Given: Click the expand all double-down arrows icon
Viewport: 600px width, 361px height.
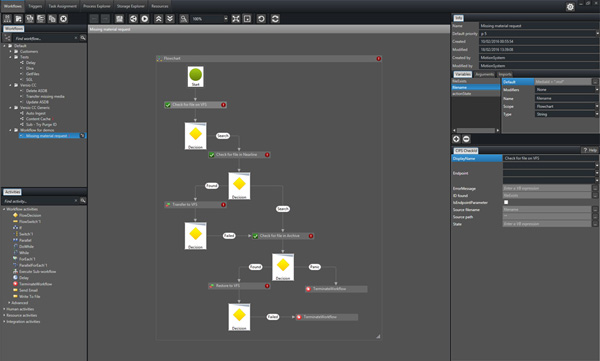Looking at the screenshot, I should click(170, 19).
